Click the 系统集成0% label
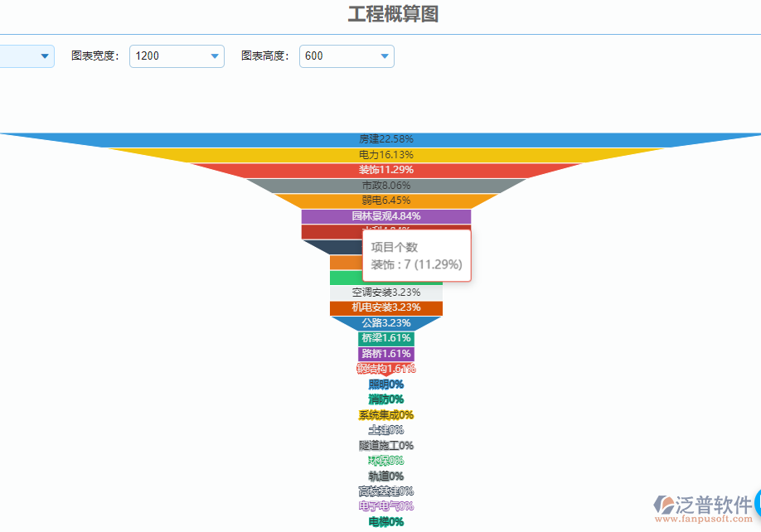The height and width of the screenshot is (532, 761). [x=385, y=414]
